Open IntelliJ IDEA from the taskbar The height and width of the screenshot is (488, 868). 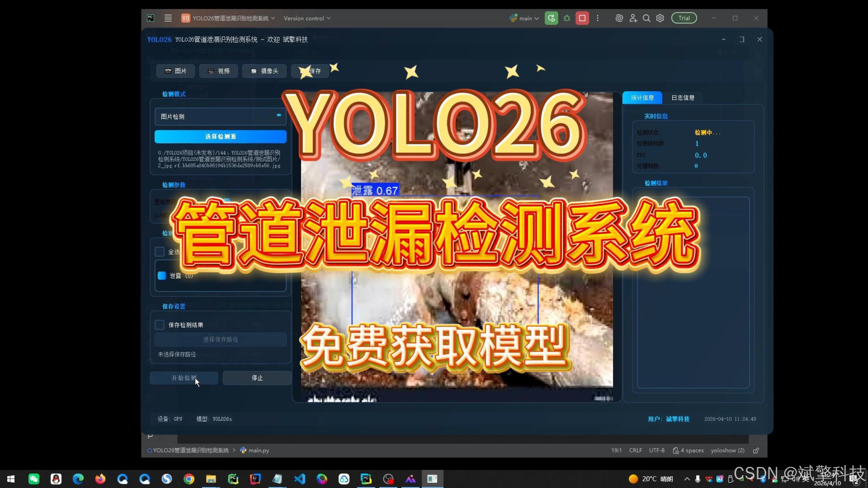[x=255, y=479]
